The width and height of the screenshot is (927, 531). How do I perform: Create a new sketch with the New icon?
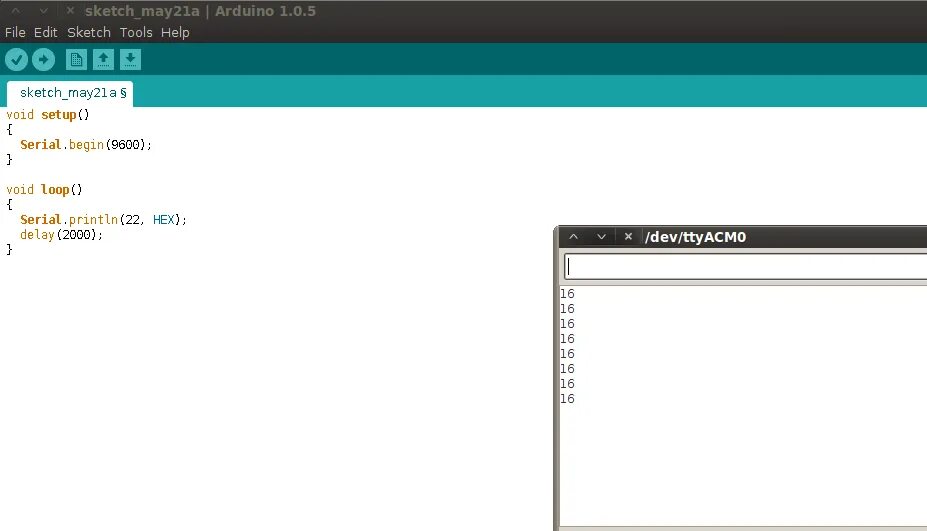[76, 59]
